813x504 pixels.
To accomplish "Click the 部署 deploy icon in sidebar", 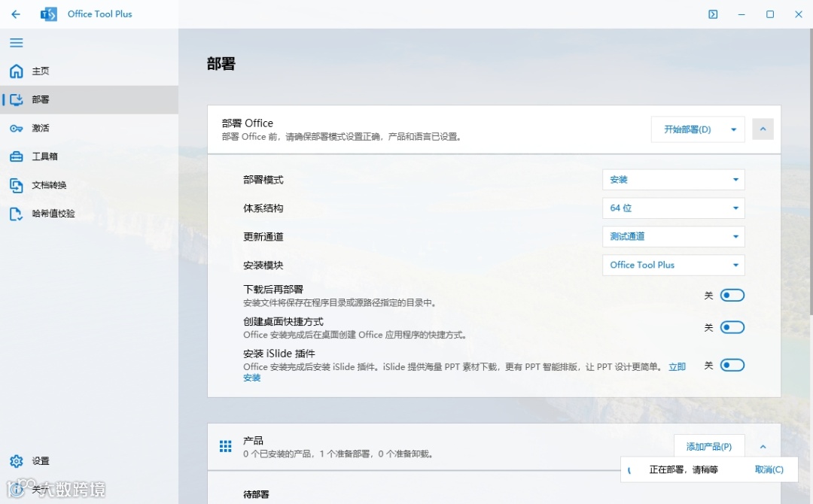I will point(16,99).
